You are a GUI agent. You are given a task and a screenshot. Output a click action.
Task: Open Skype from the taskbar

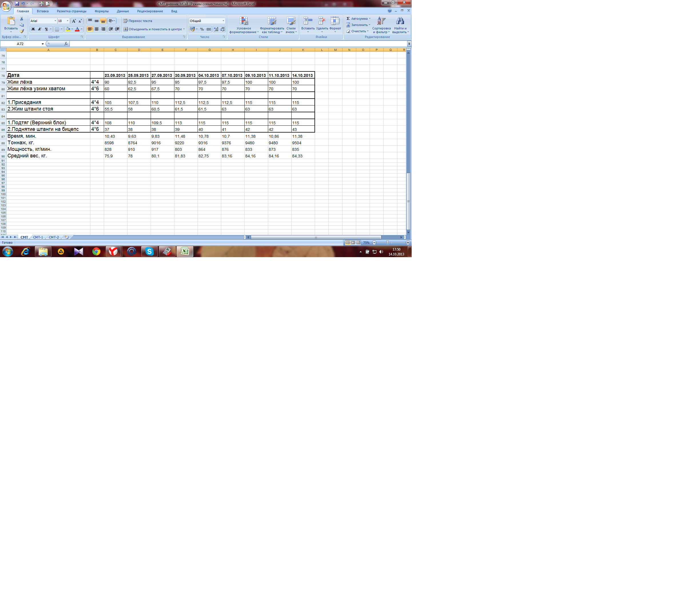click(x=150, y=251)
